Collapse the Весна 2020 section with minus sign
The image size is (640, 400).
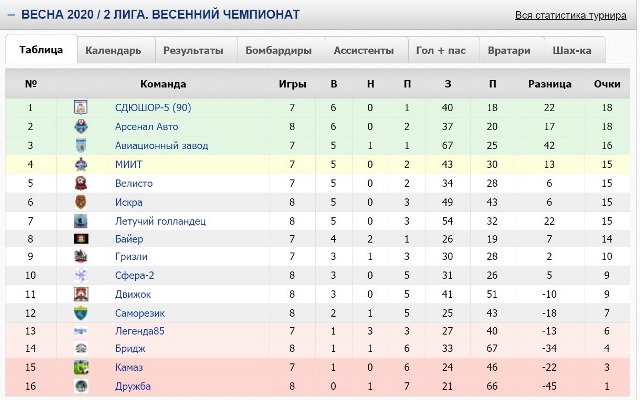[11, 15]
